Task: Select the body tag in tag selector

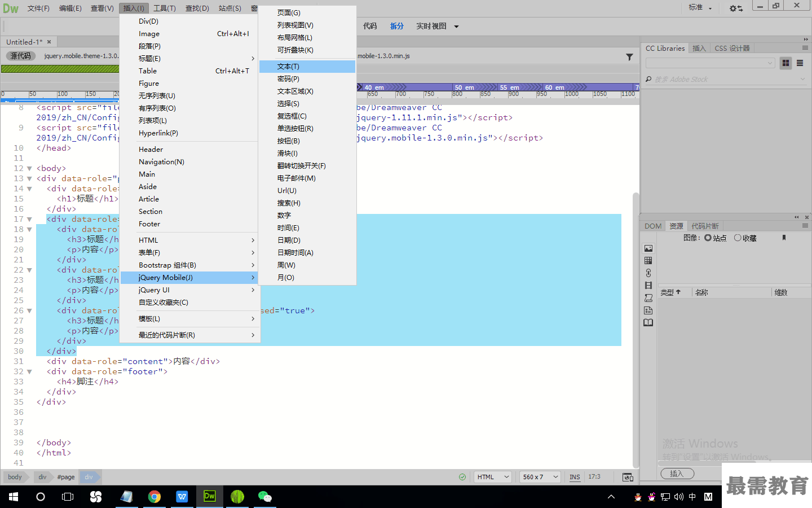Action: tap(15, 477)
